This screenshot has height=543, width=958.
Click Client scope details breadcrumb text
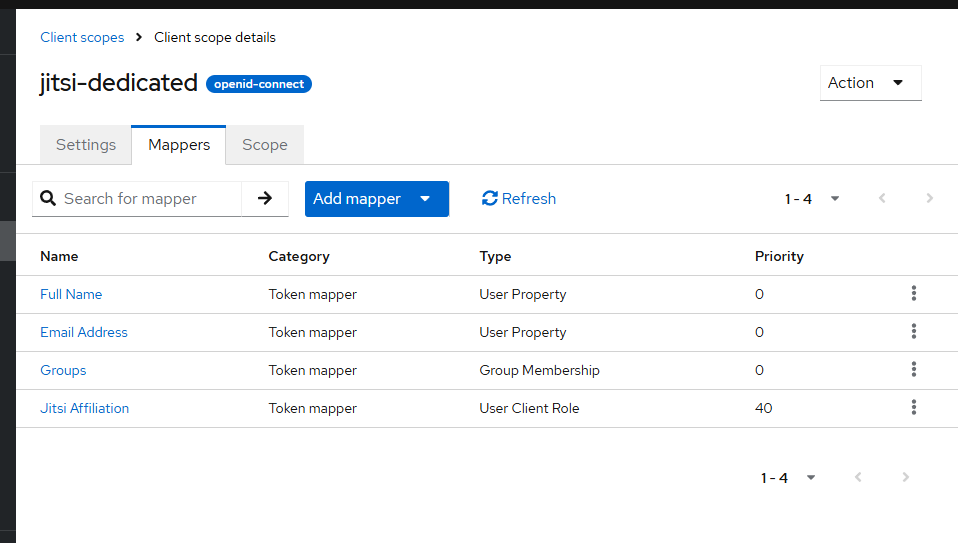pos(214,37)
